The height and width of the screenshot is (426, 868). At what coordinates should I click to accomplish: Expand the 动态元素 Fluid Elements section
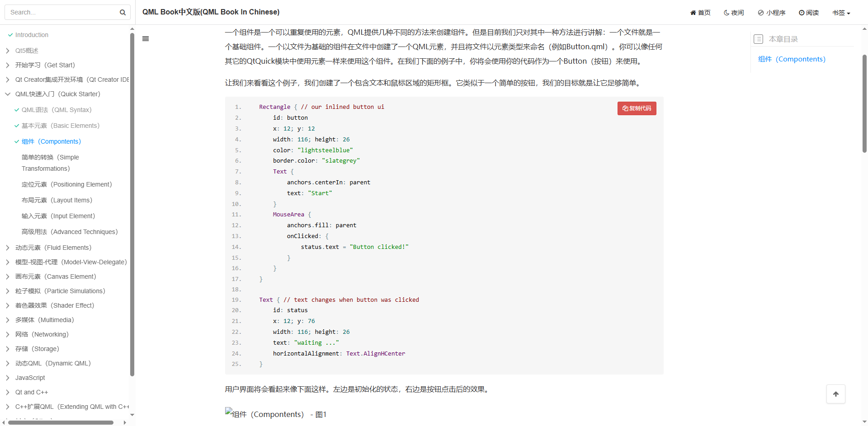click(8, 248)
